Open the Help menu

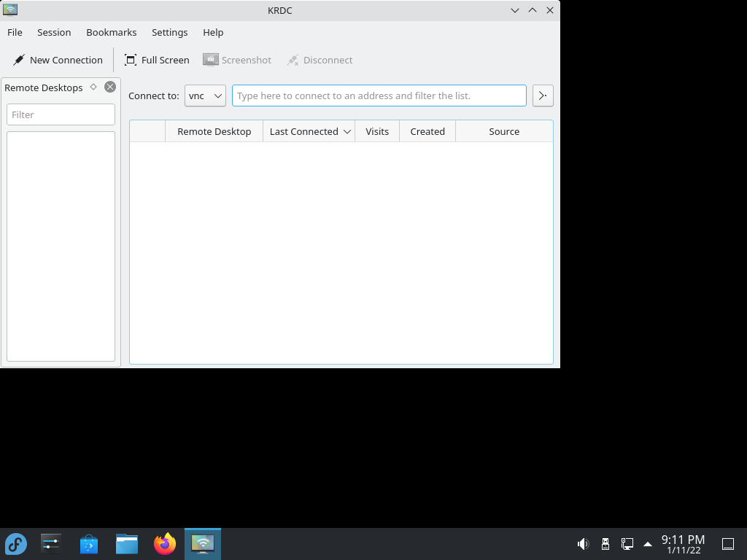213,32
